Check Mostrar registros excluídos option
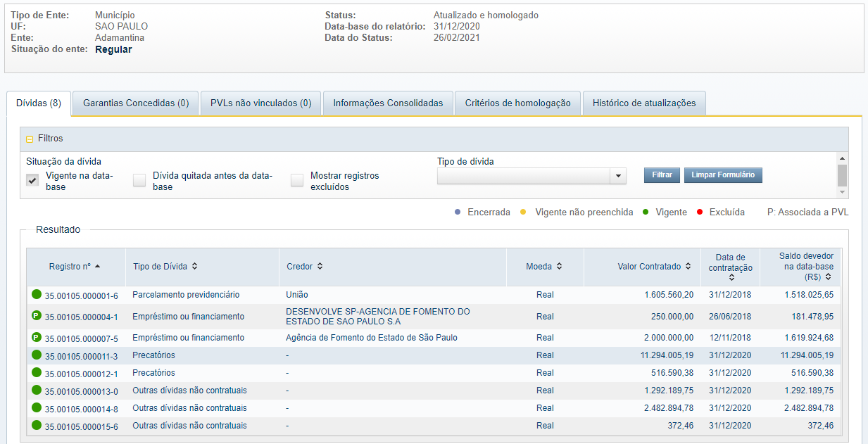This screenshot has width=868, height=444. click(297, 180)
